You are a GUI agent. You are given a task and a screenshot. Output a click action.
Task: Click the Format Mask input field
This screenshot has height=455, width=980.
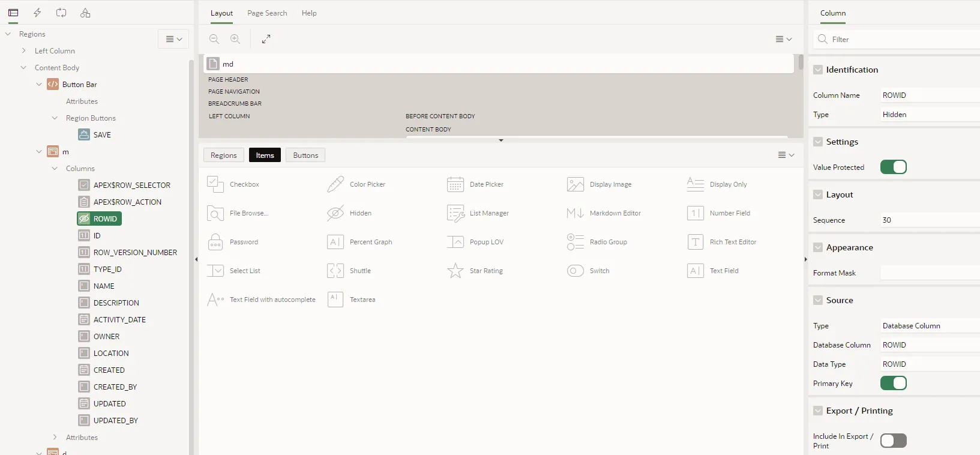pos(930,273)
